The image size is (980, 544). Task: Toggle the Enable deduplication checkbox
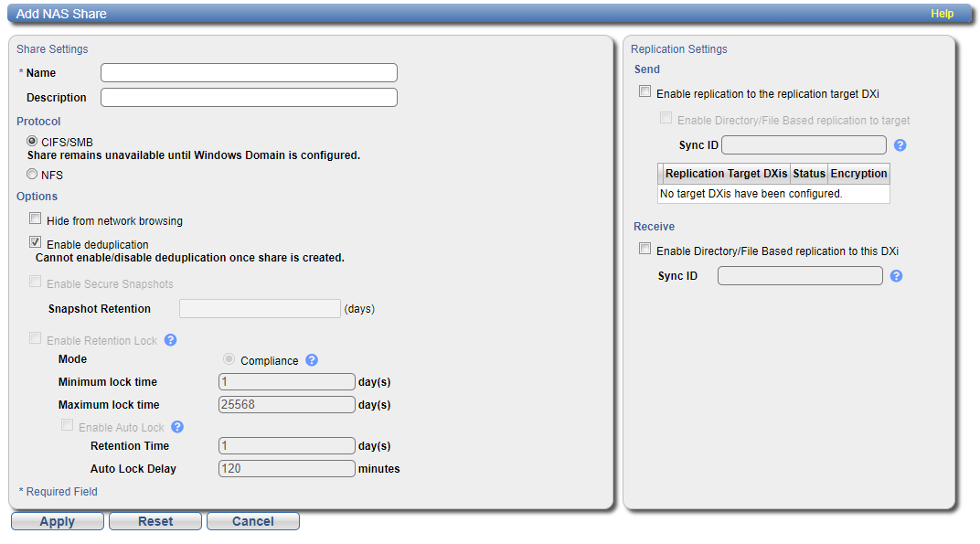tap(36, 243)
